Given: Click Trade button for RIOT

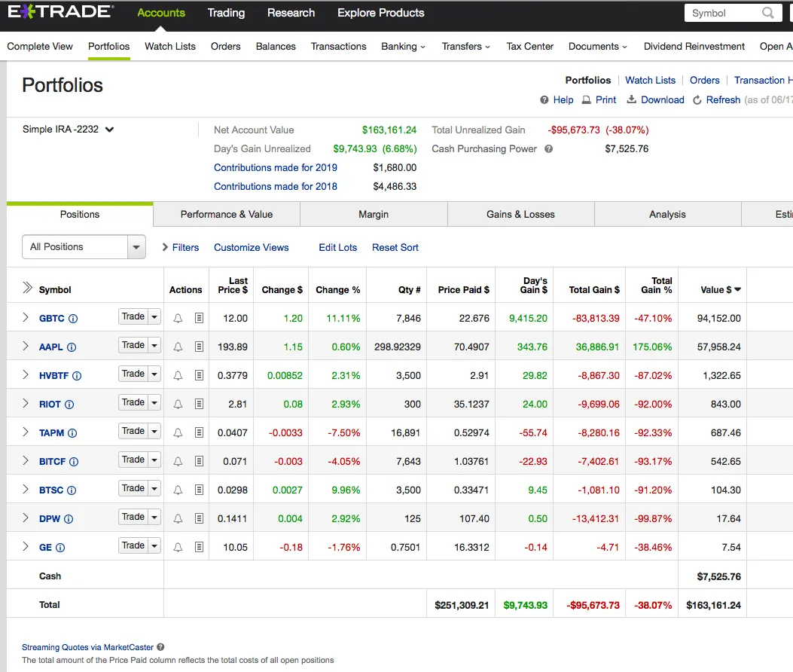Looking at the screenshot, I should coord(133,402).
